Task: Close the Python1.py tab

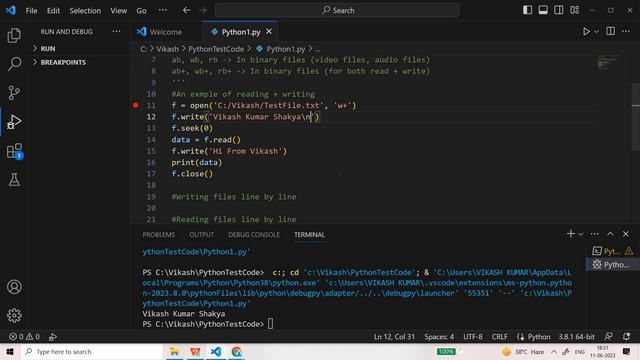Action: 269,31
